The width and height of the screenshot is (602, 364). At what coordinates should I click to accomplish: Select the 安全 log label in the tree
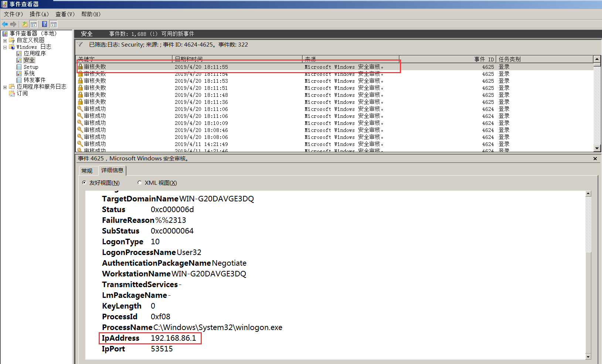29,60
